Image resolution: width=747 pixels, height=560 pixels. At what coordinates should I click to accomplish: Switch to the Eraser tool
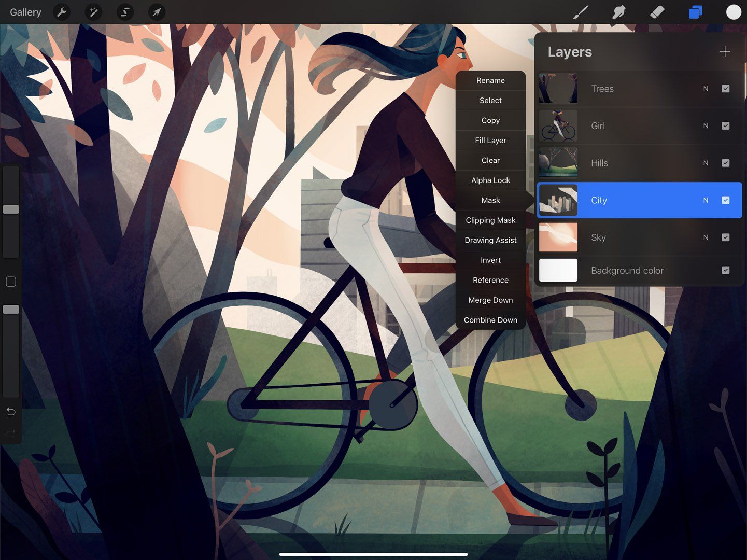pos(657,12)
